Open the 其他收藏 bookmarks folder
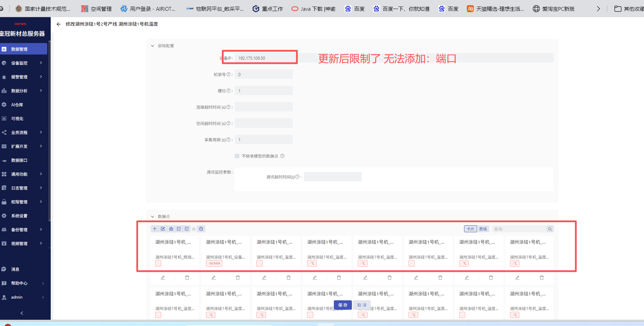Screen dimensions: 644x326 click(629, 9)
